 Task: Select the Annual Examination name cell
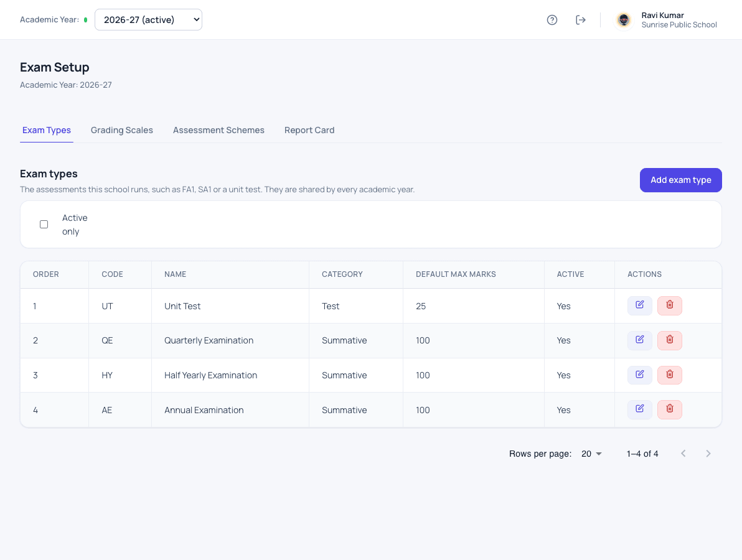pos(230,410)
